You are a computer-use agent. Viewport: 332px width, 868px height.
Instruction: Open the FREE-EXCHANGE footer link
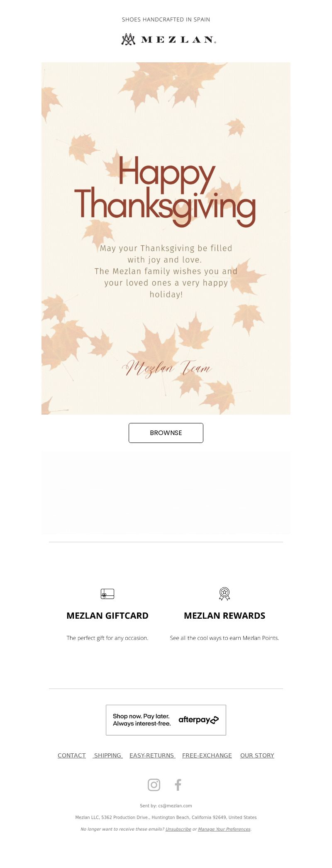click(207, 755)
